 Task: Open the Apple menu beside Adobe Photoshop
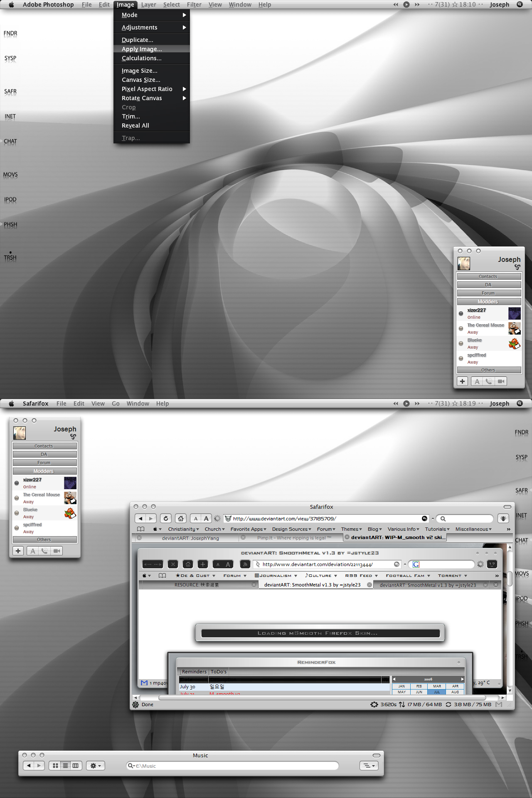click(12, 5)
